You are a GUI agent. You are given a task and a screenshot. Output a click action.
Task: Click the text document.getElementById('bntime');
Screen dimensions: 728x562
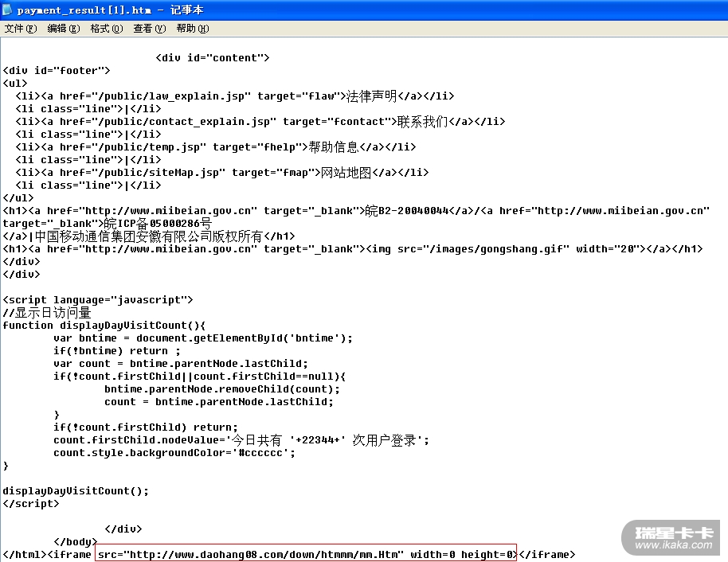click(x=245, y=338)
